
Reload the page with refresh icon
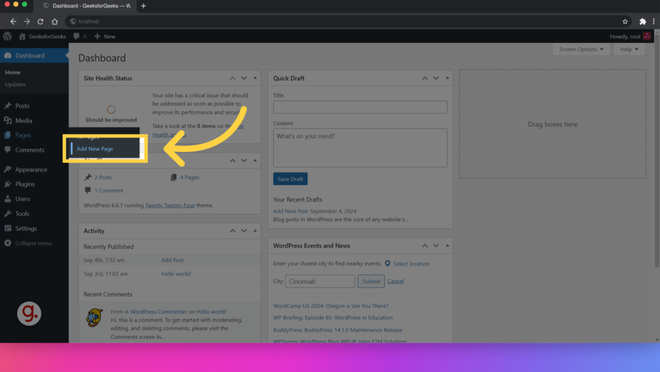[40, 21]
